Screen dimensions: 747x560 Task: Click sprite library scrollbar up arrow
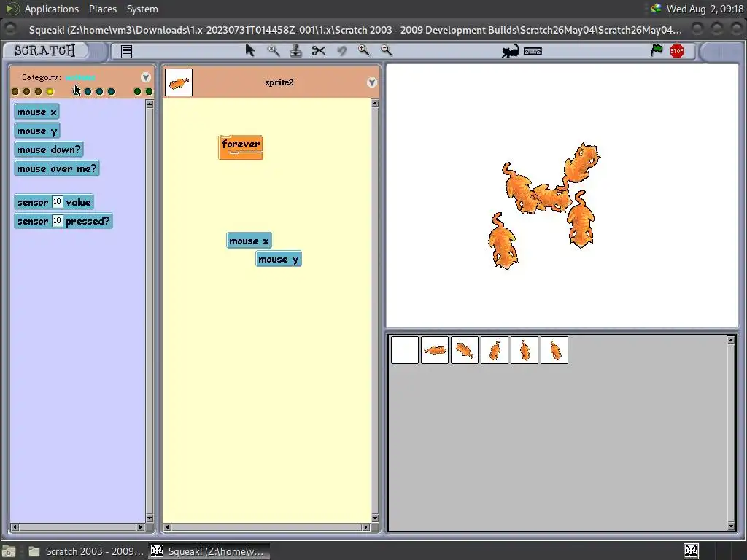click(731, 340)
